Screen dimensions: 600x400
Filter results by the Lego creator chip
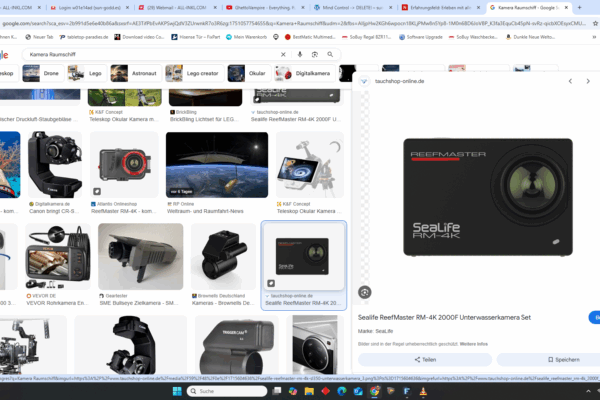coord(193,73)
